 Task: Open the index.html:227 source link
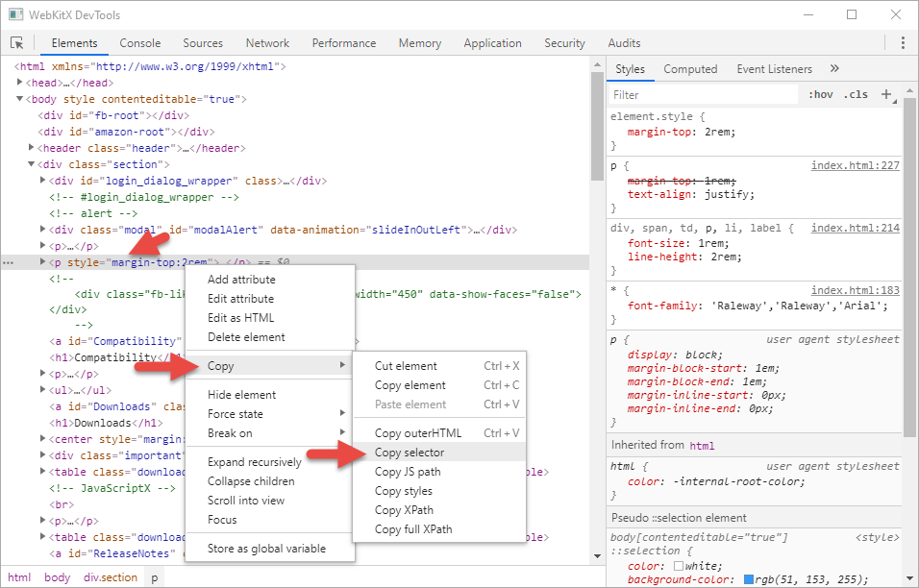[856, 166]
